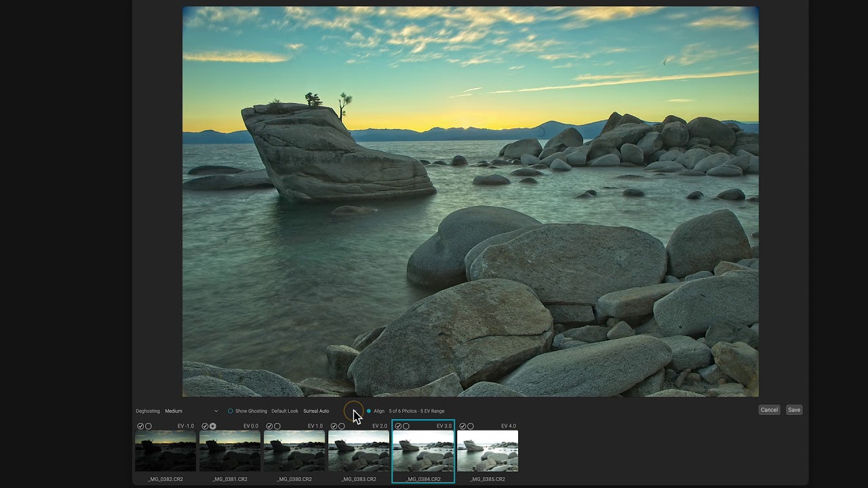Click the '5 of 6 Photos - 5 EV Range' text
The image size is (868, 488).
pyautogui.click(x=416, y=411)
